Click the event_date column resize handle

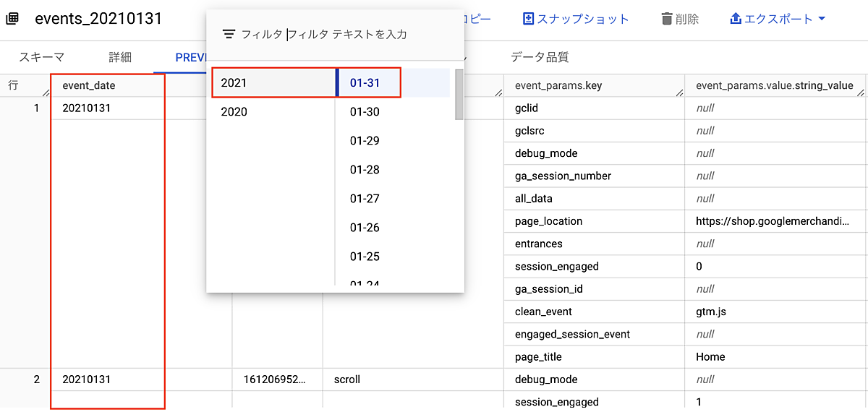coord(227,92)
